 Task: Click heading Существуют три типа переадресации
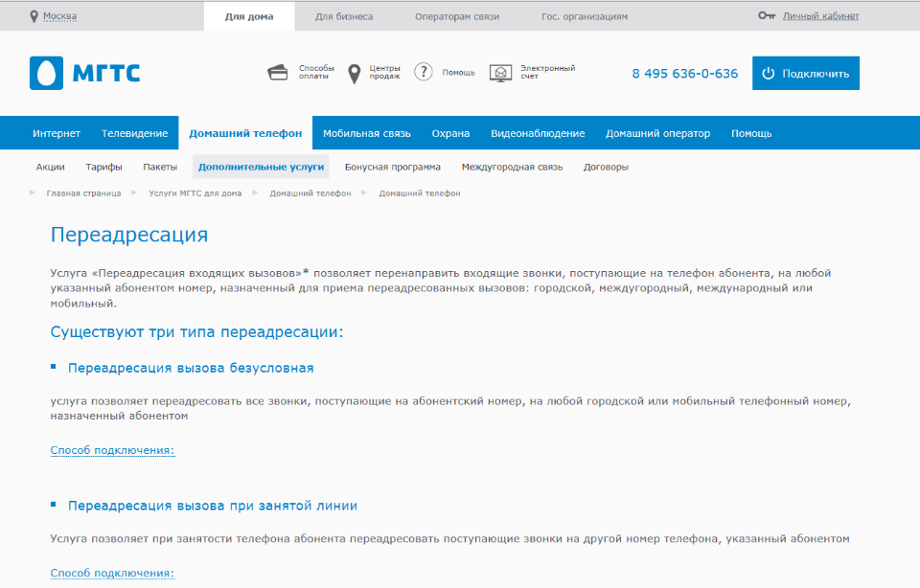(196, 331)
